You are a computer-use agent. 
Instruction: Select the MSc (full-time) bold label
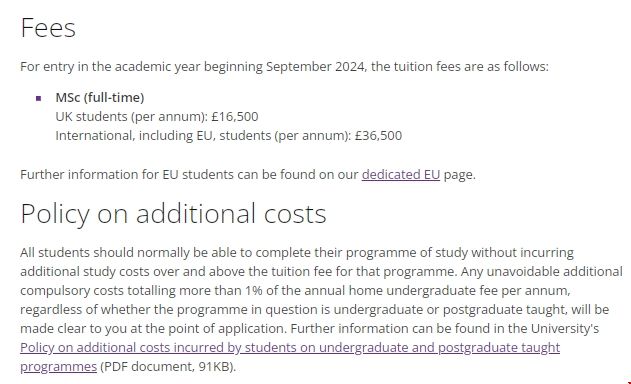click(x=100, y=97)
